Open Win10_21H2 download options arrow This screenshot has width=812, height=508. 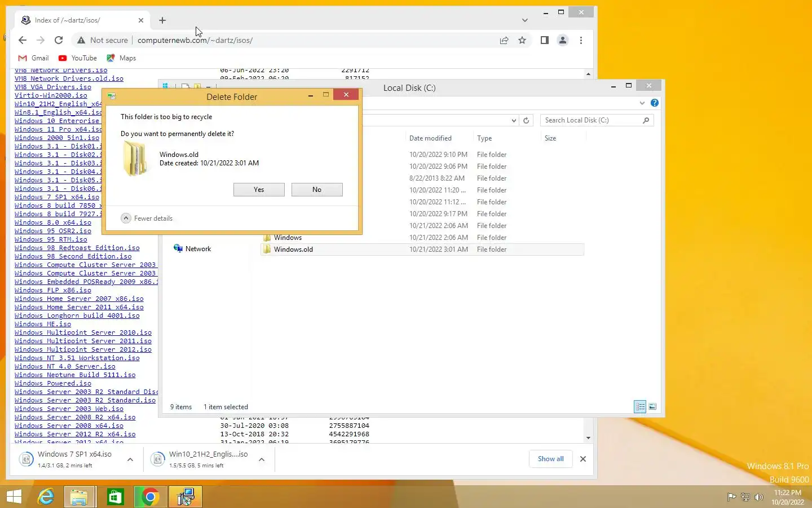click(x=262, y=459)
